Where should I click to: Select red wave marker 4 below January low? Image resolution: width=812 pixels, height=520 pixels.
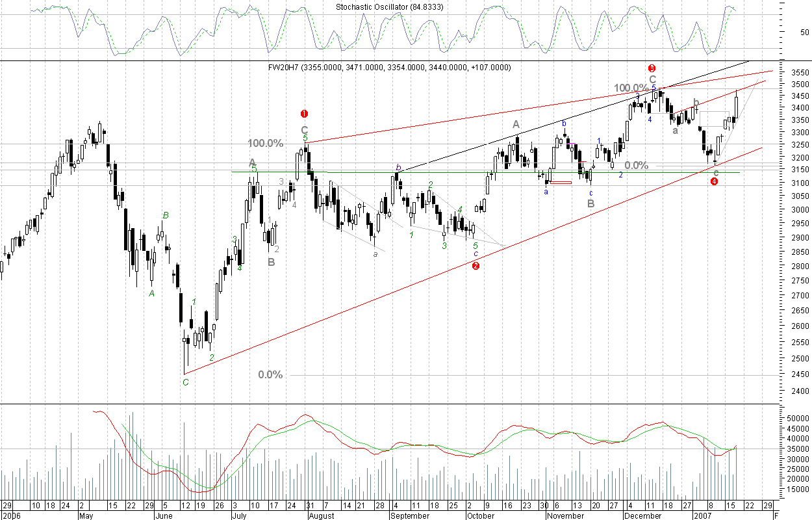(714, 181)
